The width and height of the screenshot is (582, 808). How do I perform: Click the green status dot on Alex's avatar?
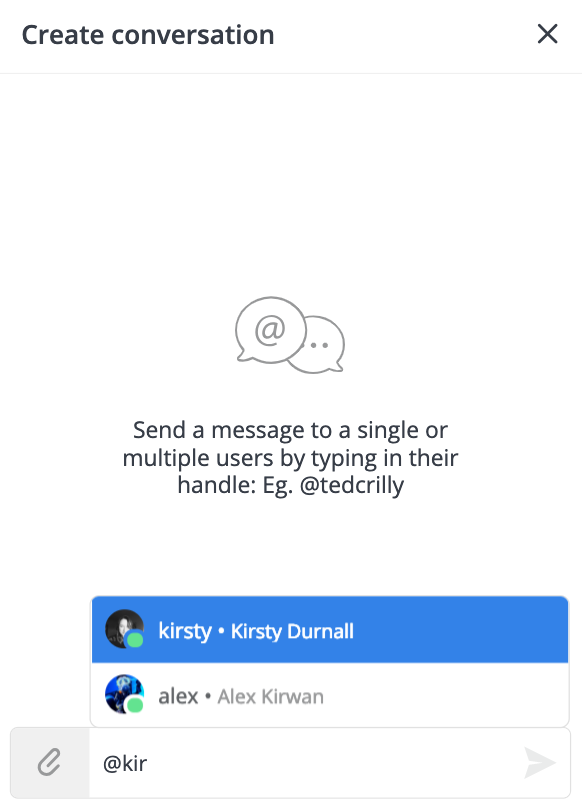point(135,705)
